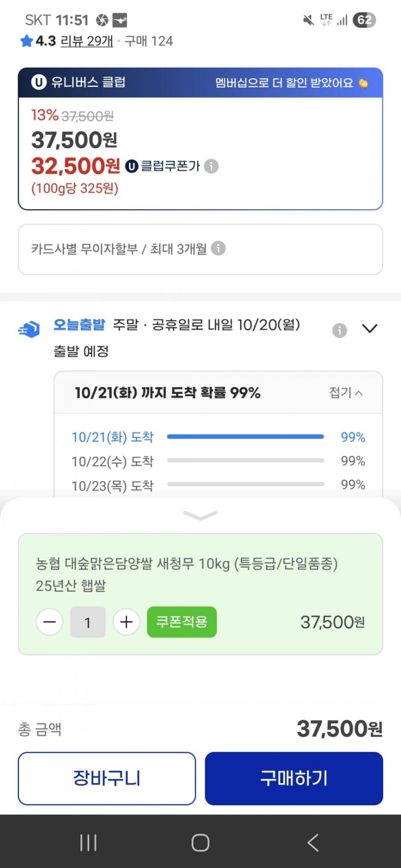Open Android recent apps button

[88, 842]
